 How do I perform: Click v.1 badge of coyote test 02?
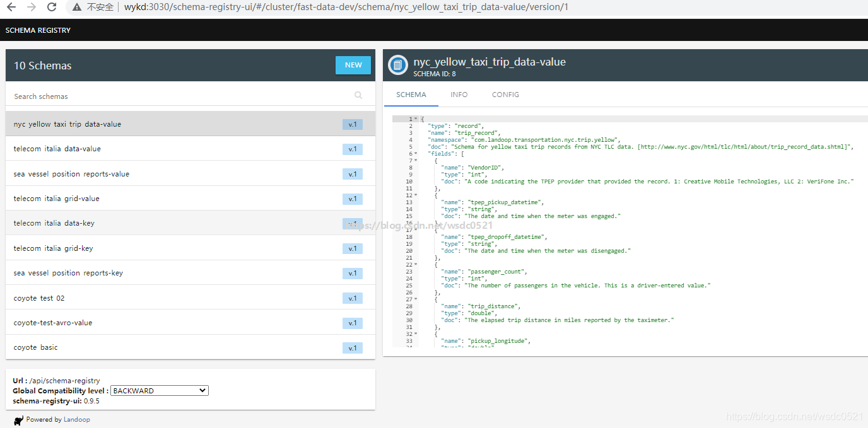353,298
